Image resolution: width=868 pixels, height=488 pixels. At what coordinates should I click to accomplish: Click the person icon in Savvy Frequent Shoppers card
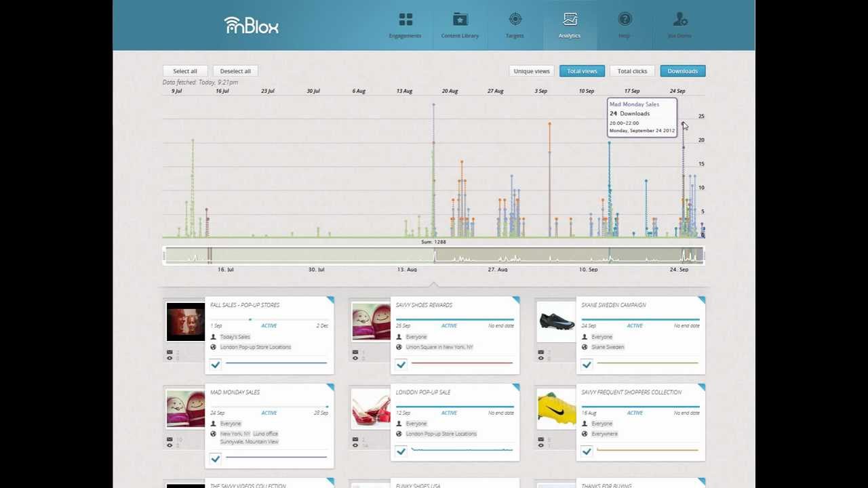pos(585,424)
